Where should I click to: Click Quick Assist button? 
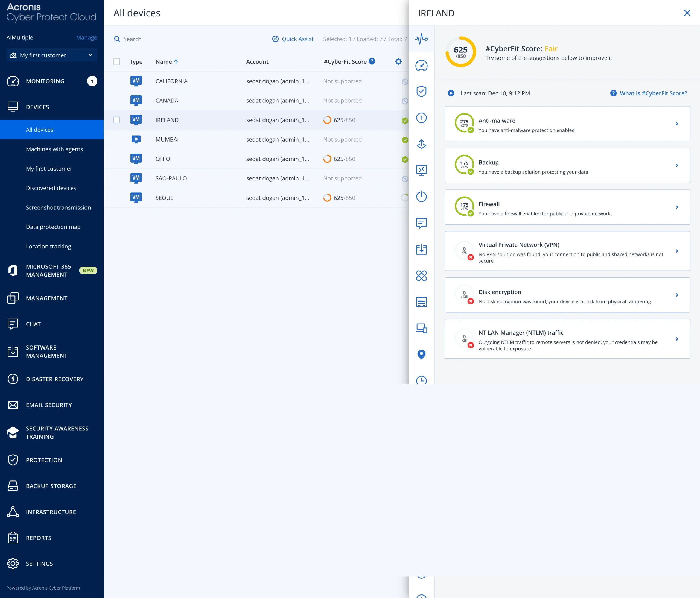(293, 39)
